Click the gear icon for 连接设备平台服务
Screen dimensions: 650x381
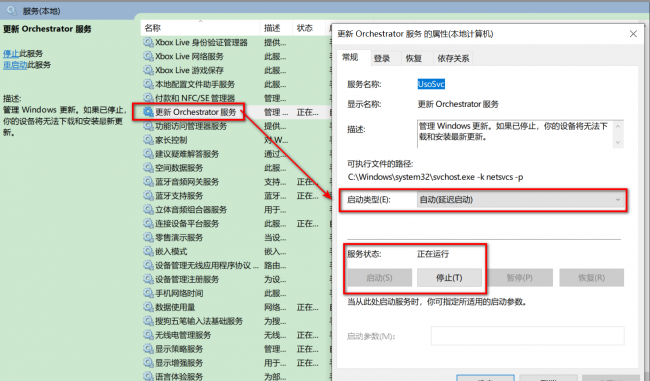pos(148,223)
